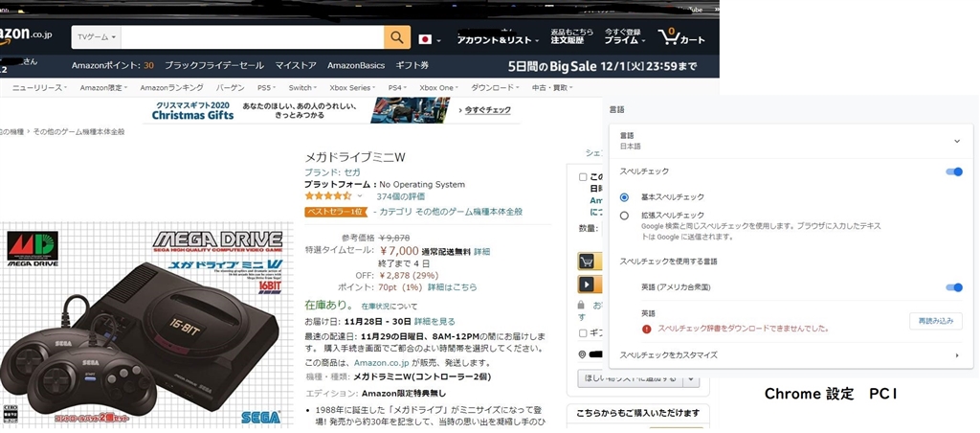Open the マイストア link

coord(296,65)
